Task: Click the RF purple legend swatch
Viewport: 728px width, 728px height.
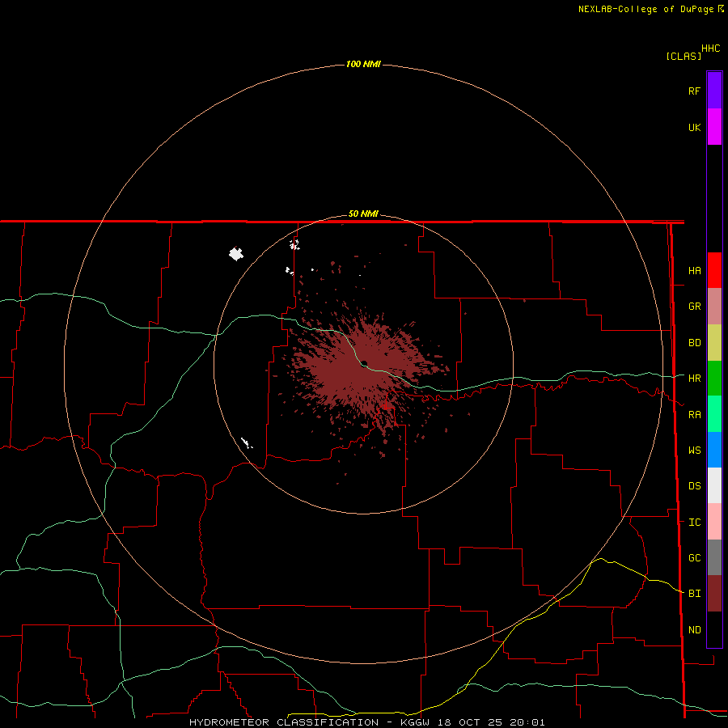Action: tap(714, 91)
